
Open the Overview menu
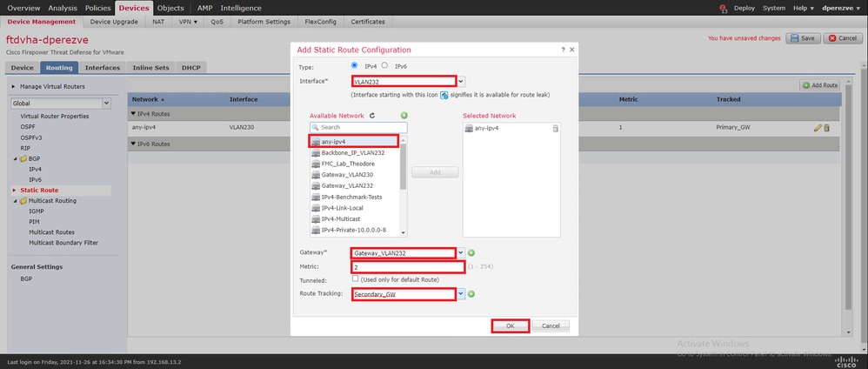point(23,9)
